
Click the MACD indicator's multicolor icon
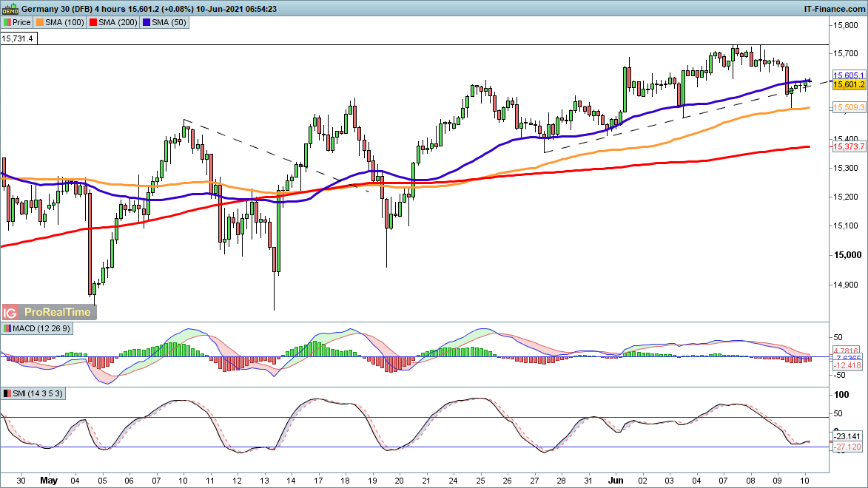(x=7, y=328)
